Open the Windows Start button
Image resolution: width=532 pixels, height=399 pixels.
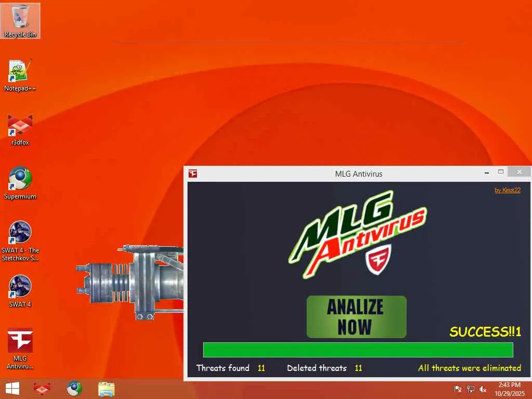click(12, 389)
